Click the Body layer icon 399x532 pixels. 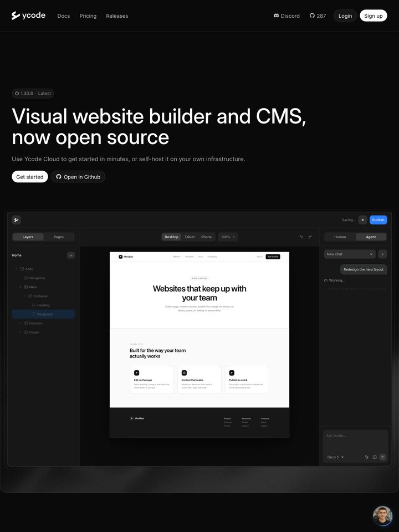coord(22,269)
